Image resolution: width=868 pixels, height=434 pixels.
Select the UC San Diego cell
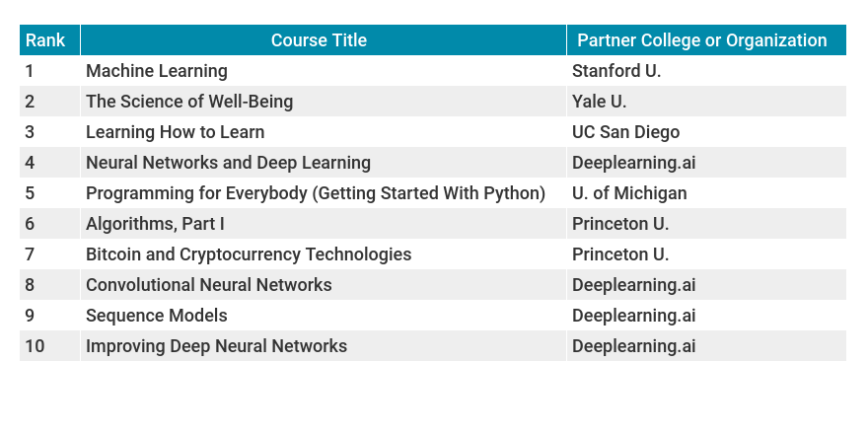point(625,132)
